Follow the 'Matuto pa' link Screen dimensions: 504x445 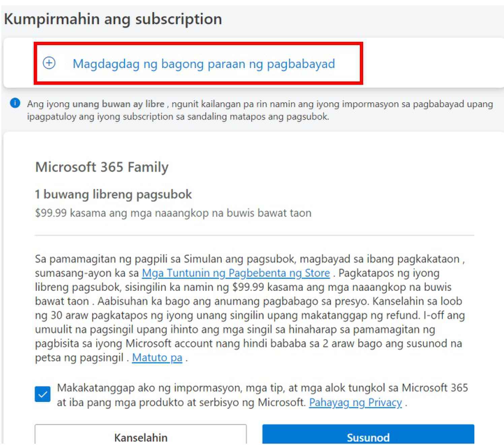coord(157,357)
